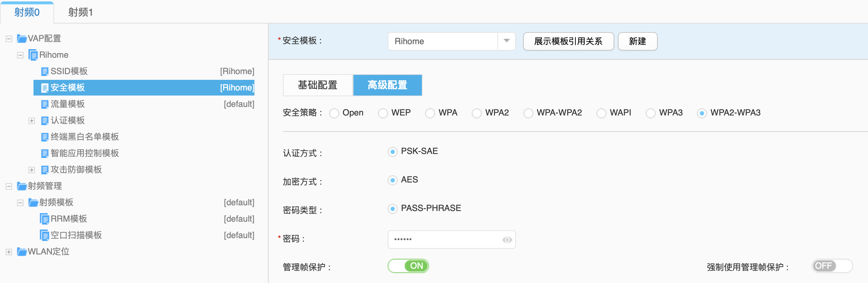Select 空口扫描模板 in the tree
868x283 pixels.
(76, 235)
